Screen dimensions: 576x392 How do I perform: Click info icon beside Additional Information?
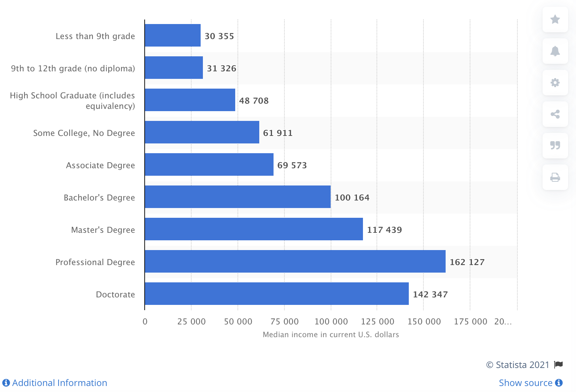click(x=6, y=383)
